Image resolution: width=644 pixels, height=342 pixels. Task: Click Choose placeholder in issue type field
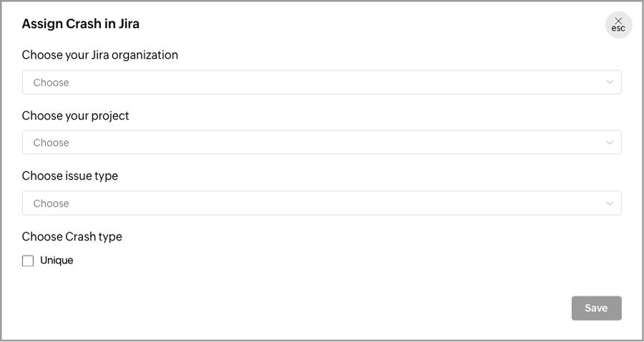51,203
